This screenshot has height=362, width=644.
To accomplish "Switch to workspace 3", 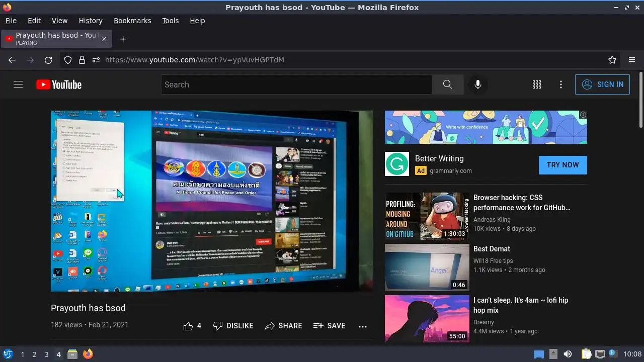I will coord(46,354).
